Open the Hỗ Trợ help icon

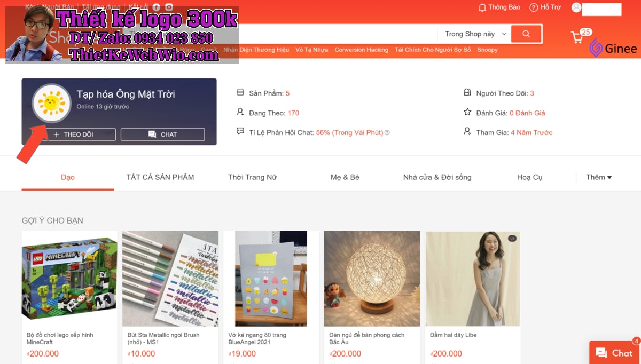[x=534, y=7]
